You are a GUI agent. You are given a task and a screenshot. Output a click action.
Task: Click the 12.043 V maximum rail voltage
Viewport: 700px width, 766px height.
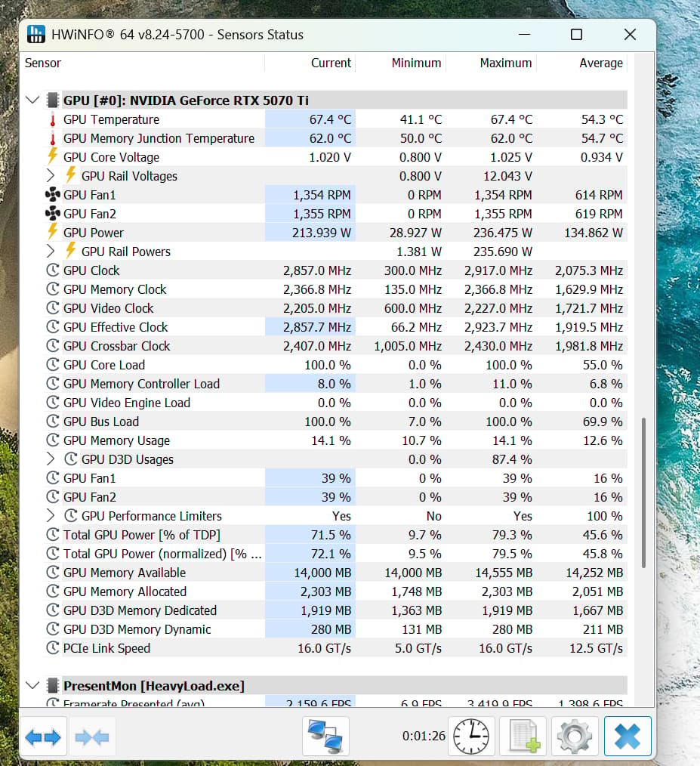click(507, 176)
